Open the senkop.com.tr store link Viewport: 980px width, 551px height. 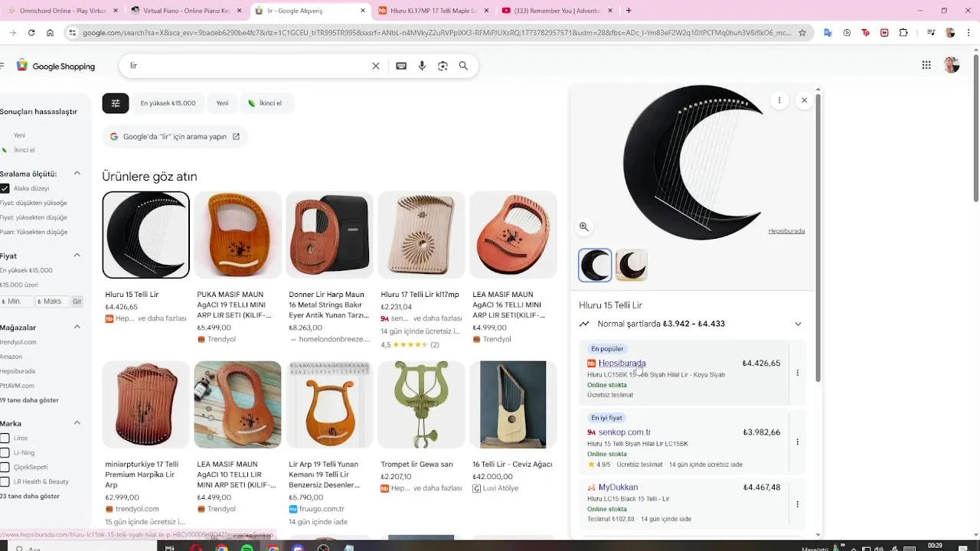[x=625, y=432]
